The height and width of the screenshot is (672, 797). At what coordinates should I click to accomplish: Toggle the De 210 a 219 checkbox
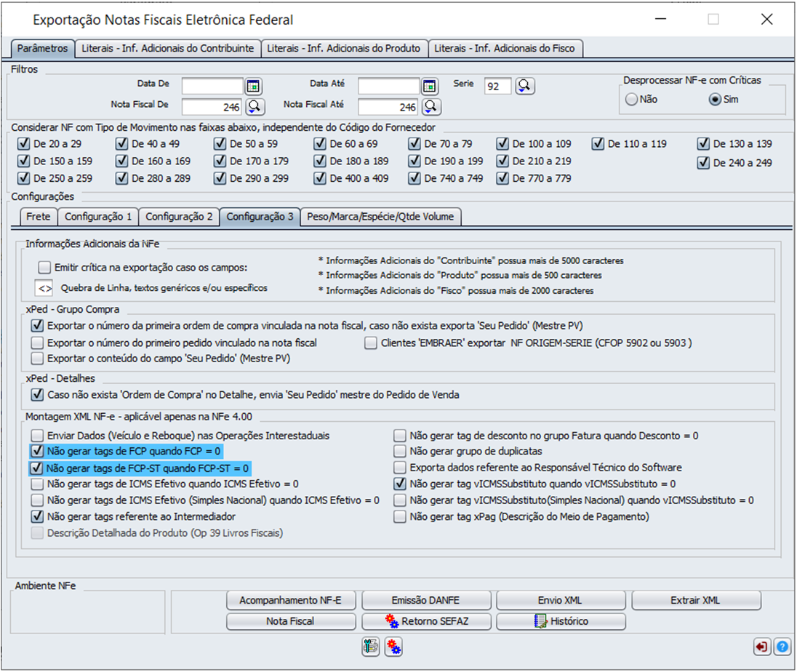pyautogui.click(x=502, y=161)
